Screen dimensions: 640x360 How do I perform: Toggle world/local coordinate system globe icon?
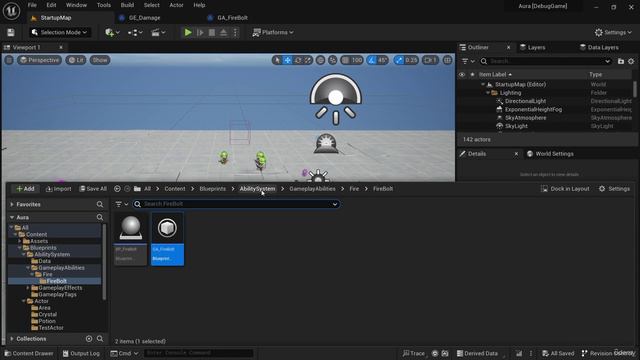point(320,60)
